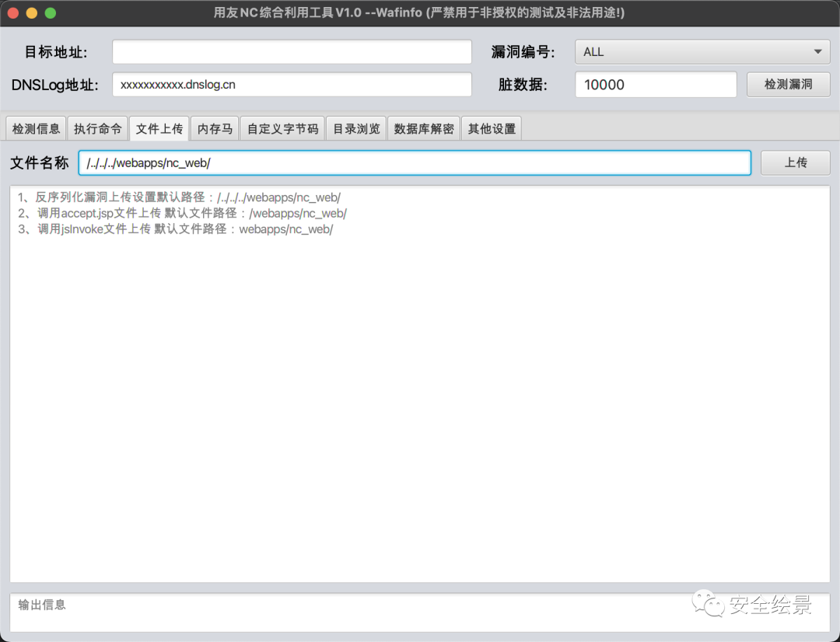Click the yellow minimize window button
The height and width of the screenshot is (642, 840).
click(x=32, y=13)
